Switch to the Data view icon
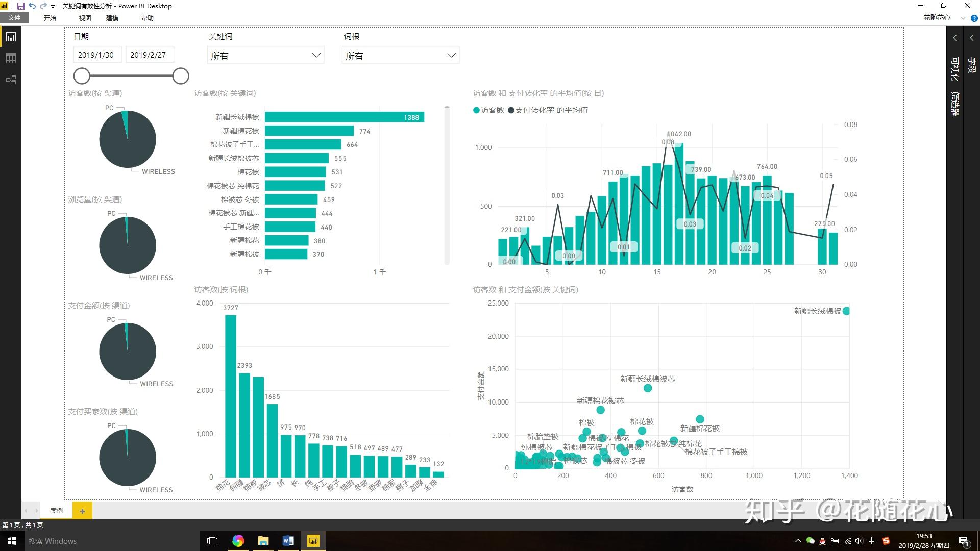 click(x=11, y=58)
